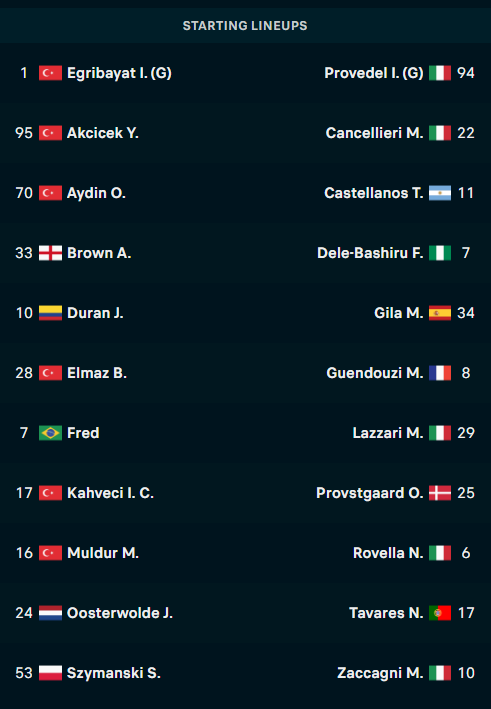491x709 pixels.
Task: Click the Danish flag beside Provstgaard O.
Action: [x=440, y=493]
